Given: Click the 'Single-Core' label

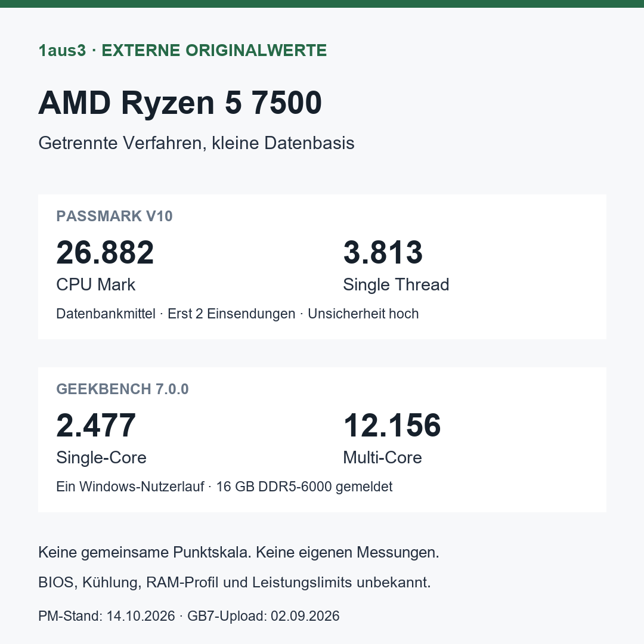Looking at the screenshot, I should click(x=101, y=457).
